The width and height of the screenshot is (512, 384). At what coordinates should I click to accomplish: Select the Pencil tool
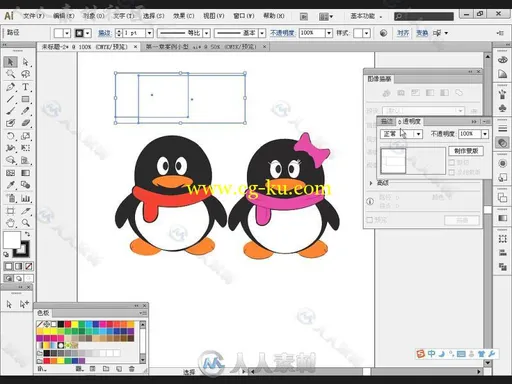click(25, 111)
